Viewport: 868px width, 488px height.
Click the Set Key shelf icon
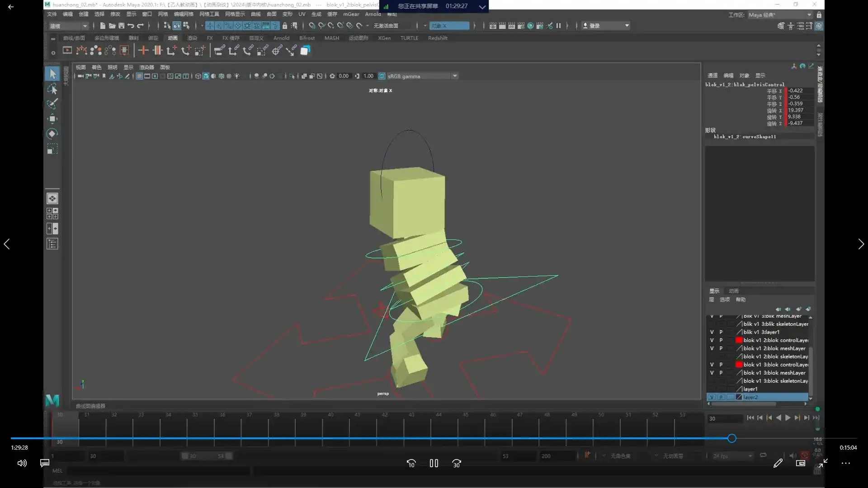(x=143, y=51)
